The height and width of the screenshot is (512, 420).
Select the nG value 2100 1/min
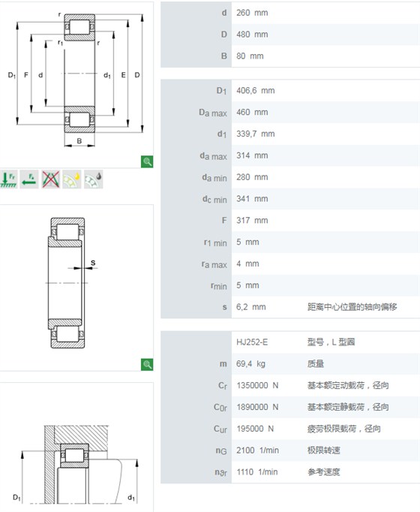tap(257, 450)
